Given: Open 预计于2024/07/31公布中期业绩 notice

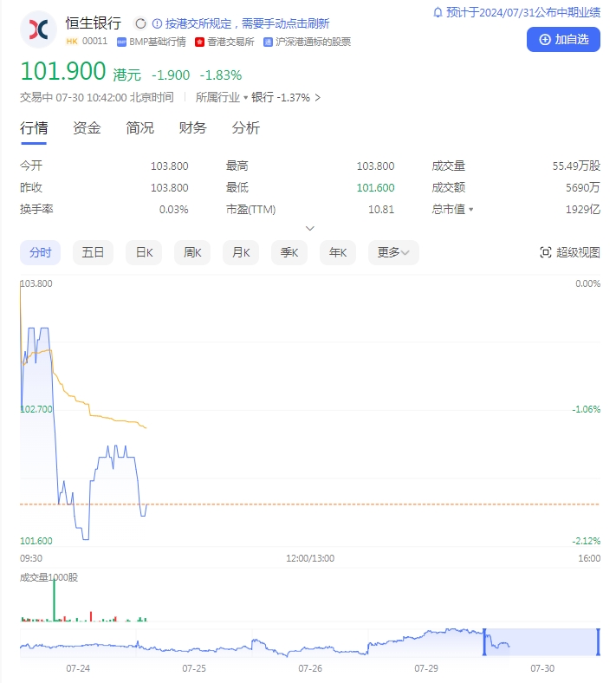Looking at the screenshot, I should pos(522,12).
